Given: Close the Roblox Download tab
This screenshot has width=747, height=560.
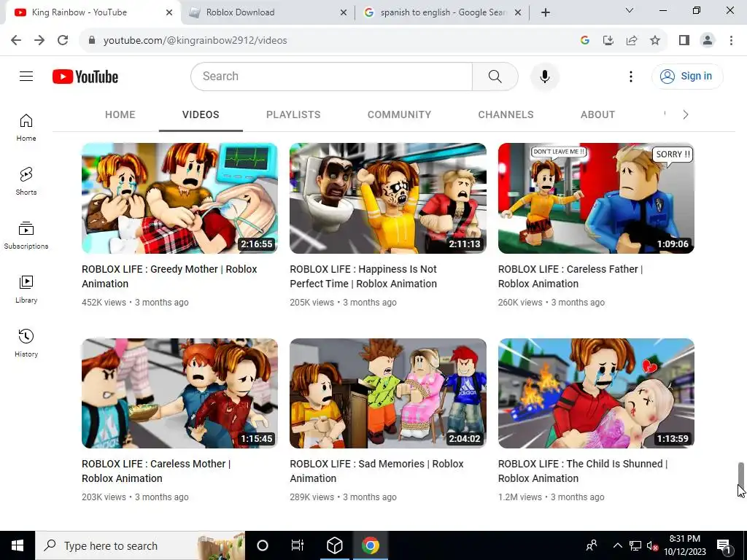Looking at the screenshot, I should 343,12.
